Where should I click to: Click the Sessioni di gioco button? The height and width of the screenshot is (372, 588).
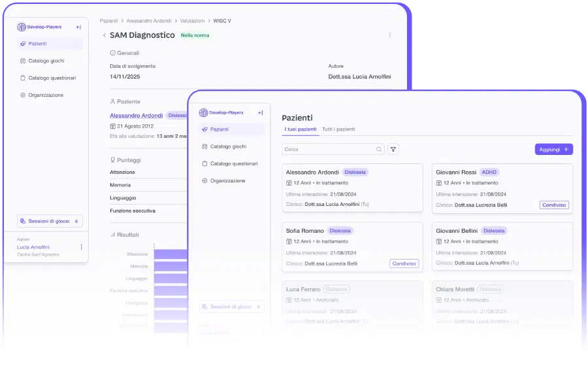[x=50, y=221]
